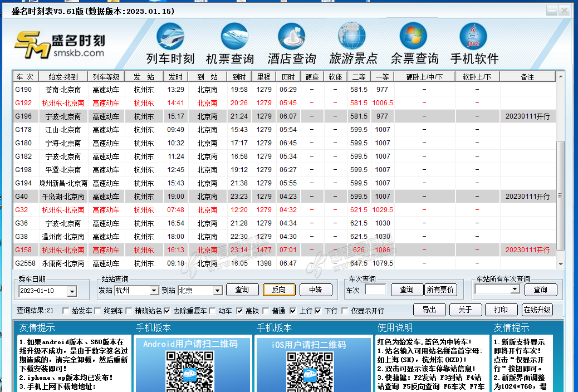Screen dimensions: 578x392
Task: Uncheck the 高铁 checkbox
Action: 239,311
